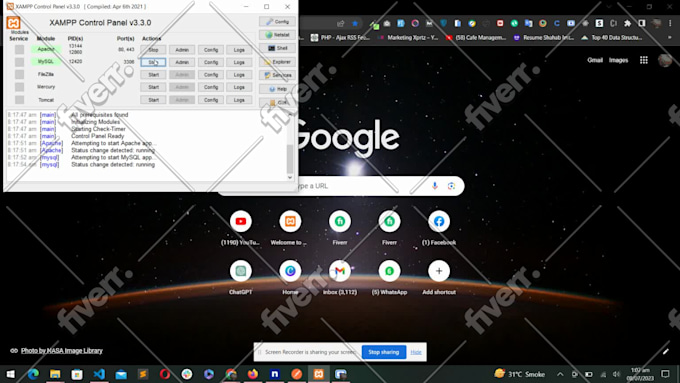
Task: Stop the Apache module
Action: point(153,50)
